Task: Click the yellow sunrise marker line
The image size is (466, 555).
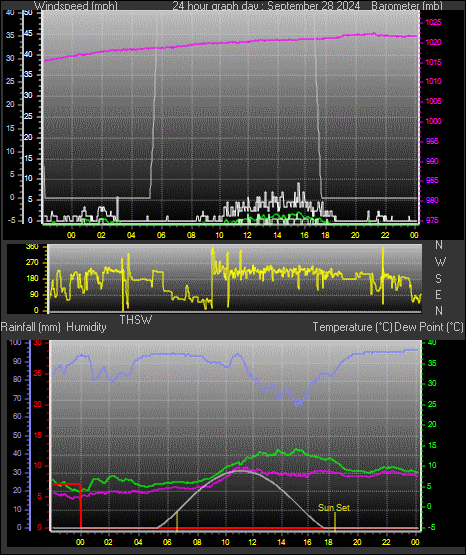Action: (x=177, y=521)
